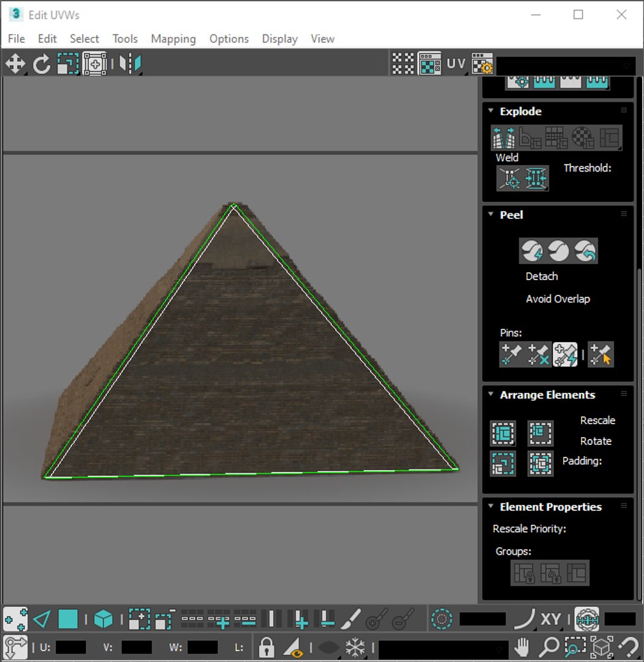Collapse the Peel rollout
This screenshot has width=644, height=662.
click(491, 215)
